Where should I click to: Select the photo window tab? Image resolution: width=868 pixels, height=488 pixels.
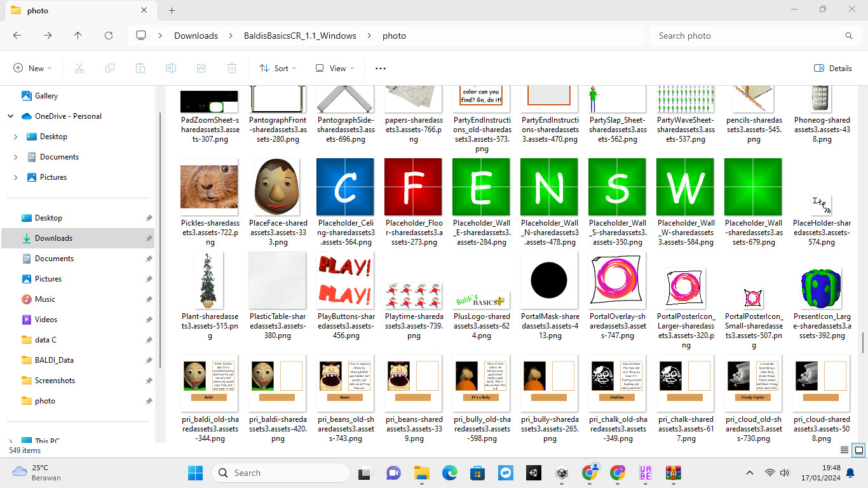point(79,11)
